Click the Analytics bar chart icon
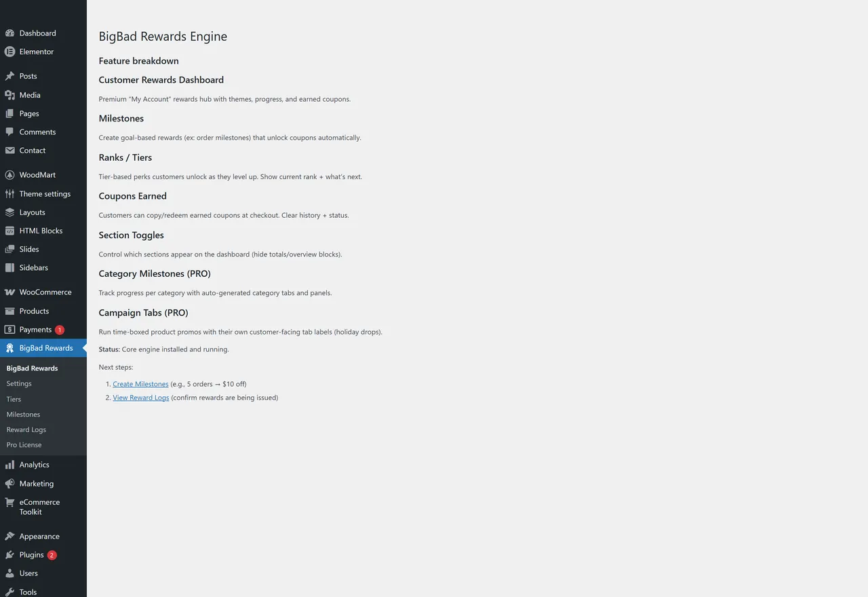868x597 pixels. click(9, 465)
